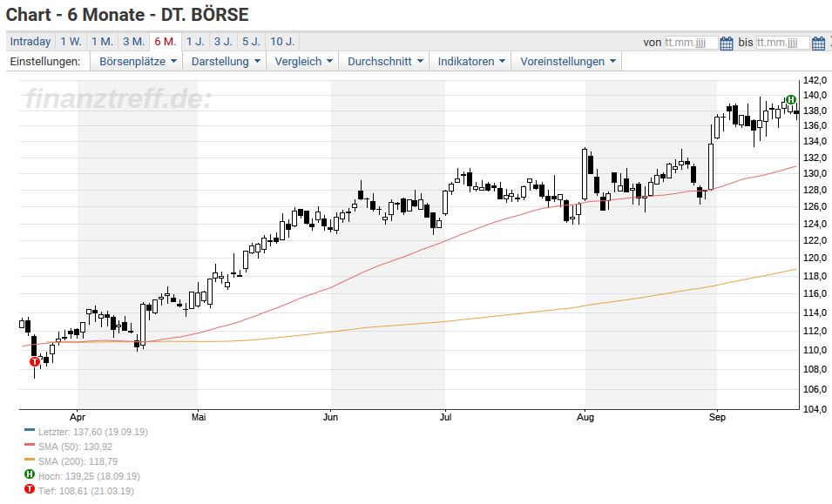Open the 'bis' date calendar picker icon
The height and width of the screenshot is (504, 832).
818,43
